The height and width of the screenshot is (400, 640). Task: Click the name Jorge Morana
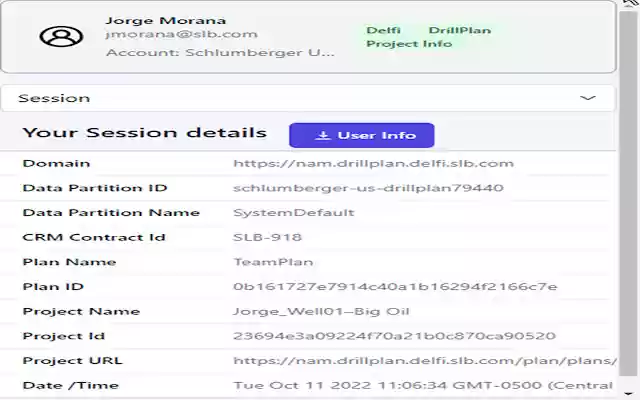pos(165,20)
